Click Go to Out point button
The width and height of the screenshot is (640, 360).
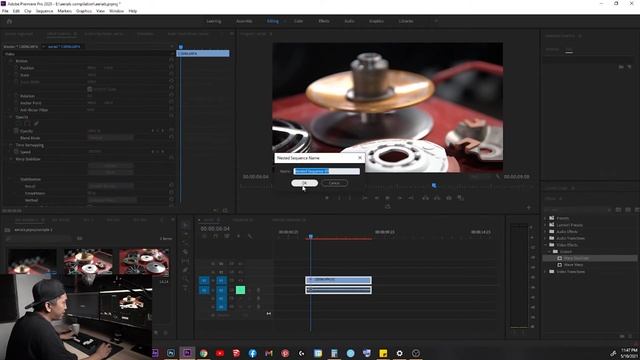pos(411,198)
